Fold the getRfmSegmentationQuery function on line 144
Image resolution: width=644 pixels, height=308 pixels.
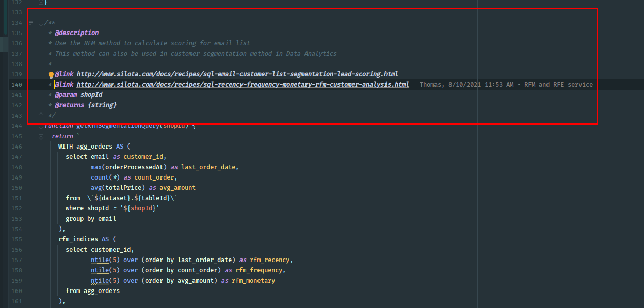click(41, 126)
